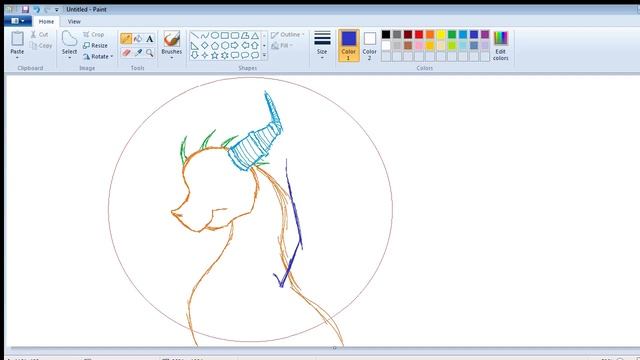Image resolution: width=640 pixels, height=360 pixels.
Task: Choose the Curve shape
Action: click(x=205, y=36)
